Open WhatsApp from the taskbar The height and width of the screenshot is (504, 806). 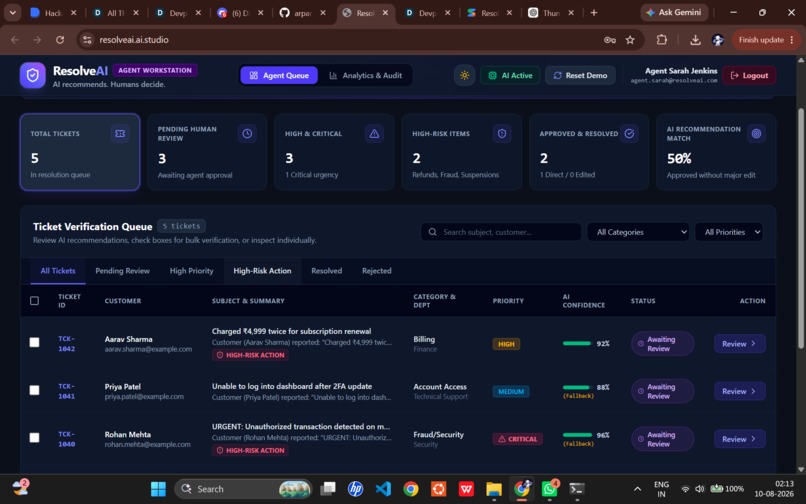coord(549,489)
